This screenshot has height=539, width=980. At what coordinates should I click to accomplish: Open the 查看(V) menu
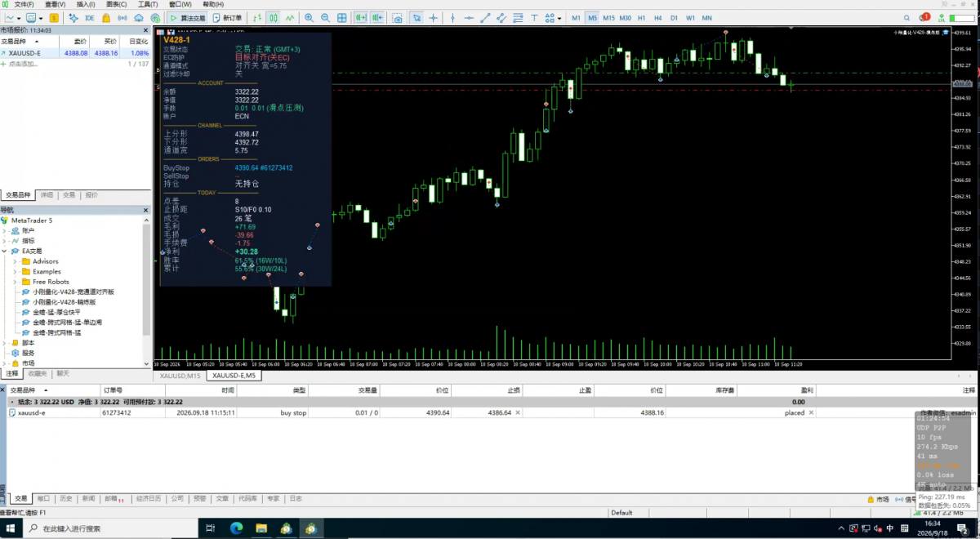(56, 4)
